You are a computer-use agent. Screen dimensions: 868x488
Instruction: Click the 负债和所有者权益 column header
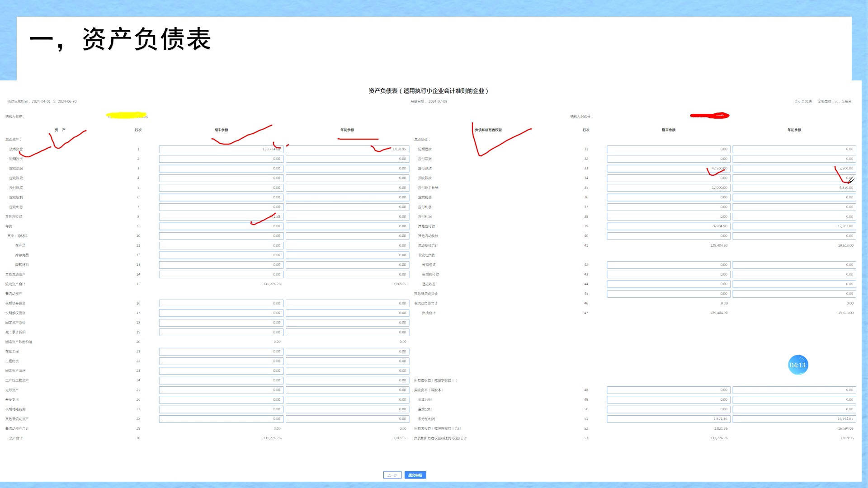[488, 130]
